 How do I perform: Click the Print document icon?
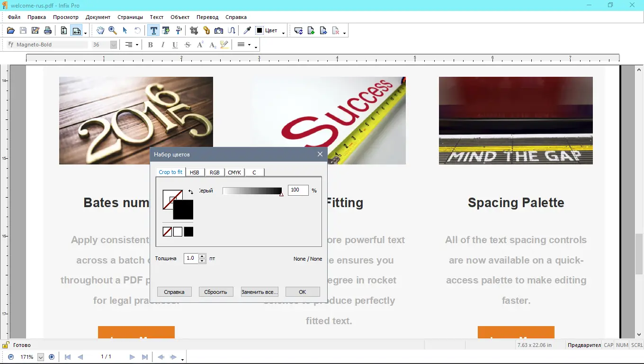click(47, 30)
